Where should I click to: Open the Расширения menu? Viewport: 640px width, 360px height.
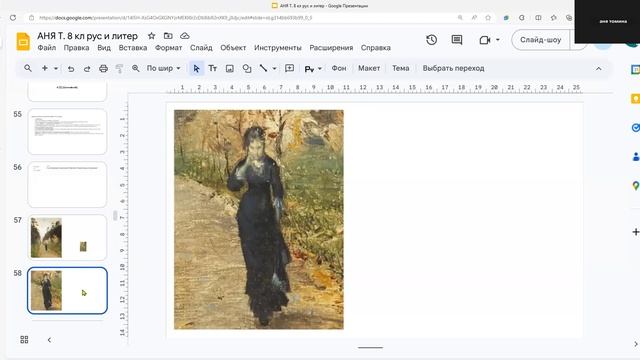pos(331,48)
